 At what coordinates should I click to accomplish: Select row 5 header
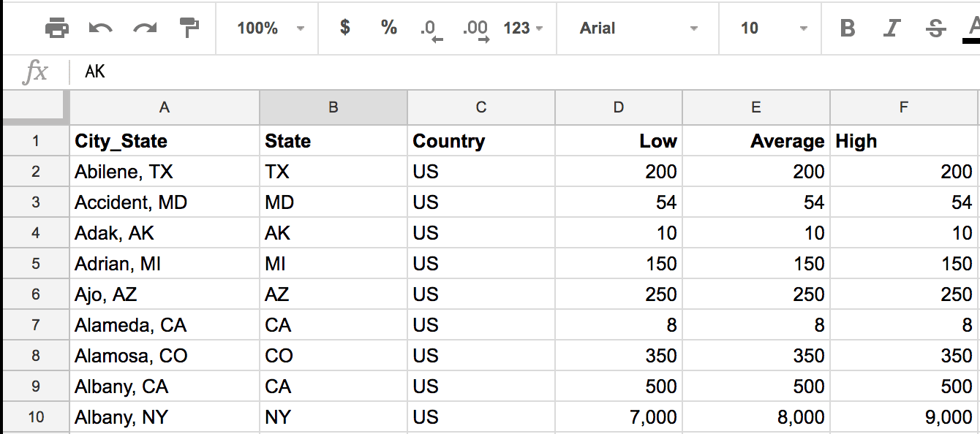(x=37, y=263)
